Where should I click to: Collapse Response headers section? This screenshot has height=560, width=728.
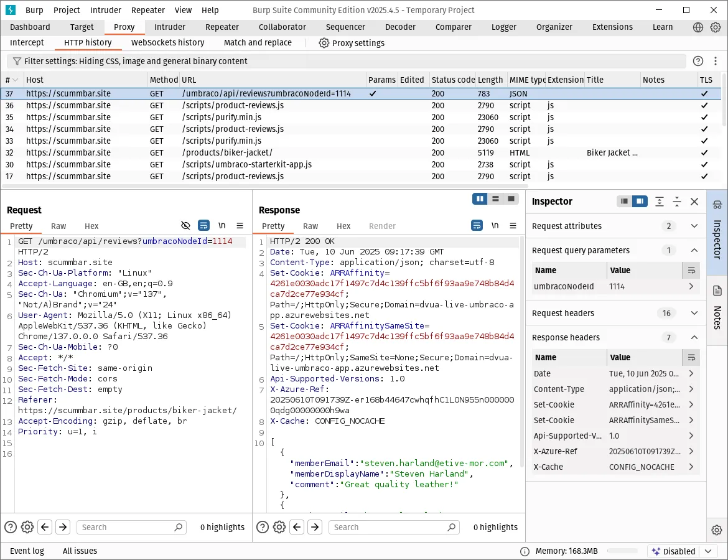(694, 338)
